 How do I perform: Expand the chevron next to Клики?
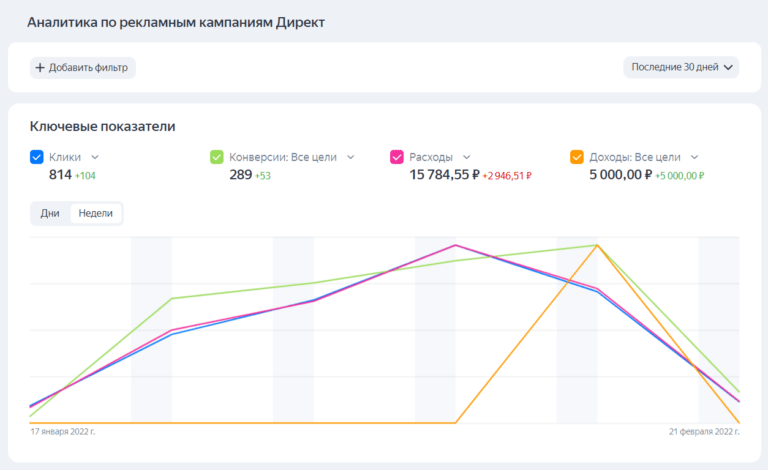click(95, 157)
